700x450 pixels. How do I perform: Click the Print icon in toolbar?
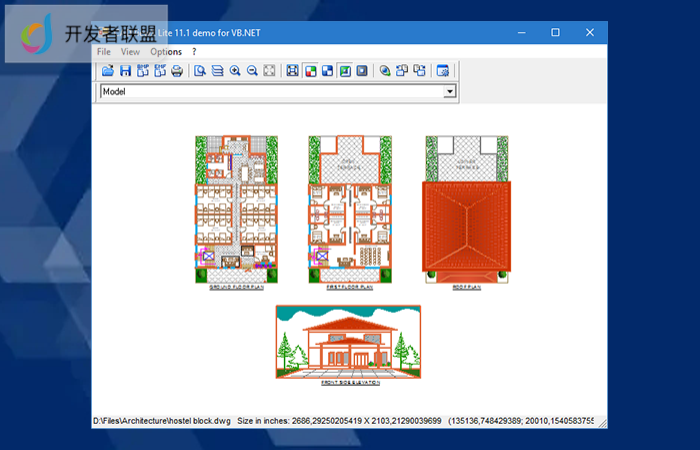coord(177,71)
